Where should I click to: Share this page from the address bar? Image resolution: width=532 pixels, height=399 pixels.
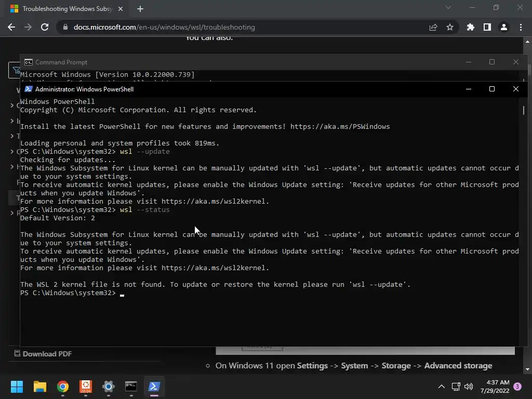coord(433,27)
